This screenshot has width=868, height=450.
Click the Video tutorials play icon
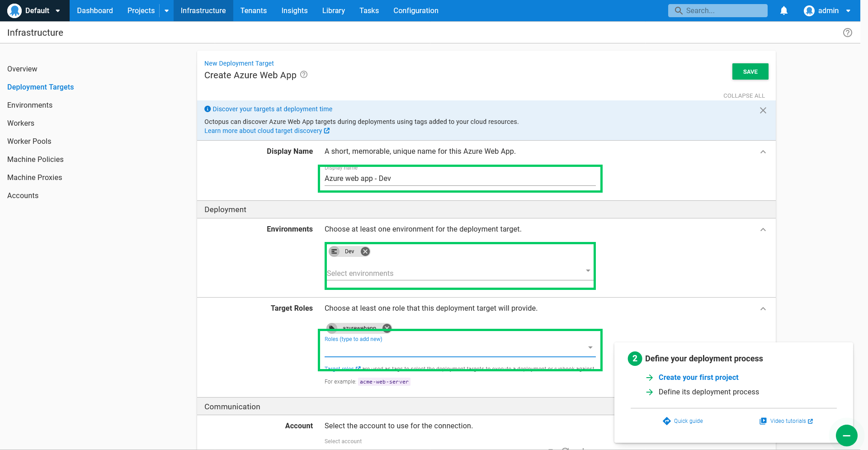point(763,421)
